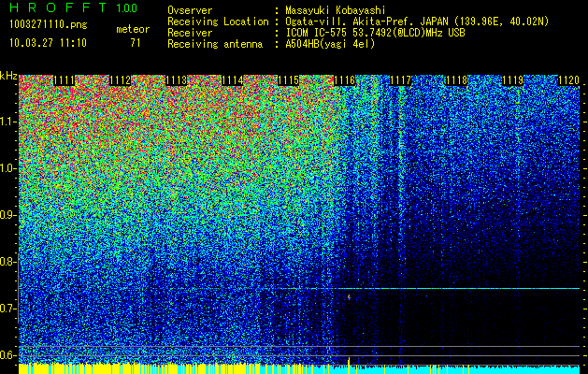Image resolution: width=588 pixels, height=374 pixels.
Task: Click observer name Masayuki Kobayashi
Action: pyautogui.click(x=336, y=10)
